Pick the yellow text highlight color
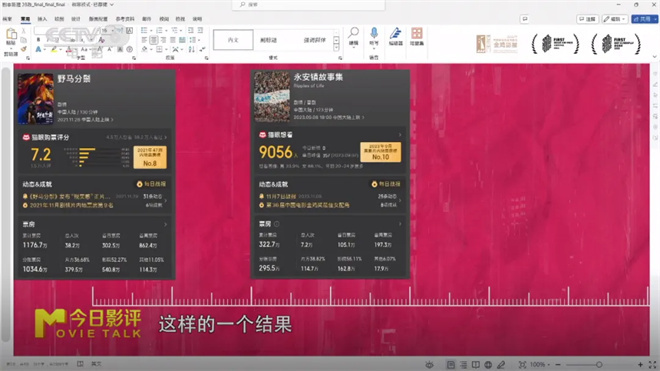 [x=54, y=50]
